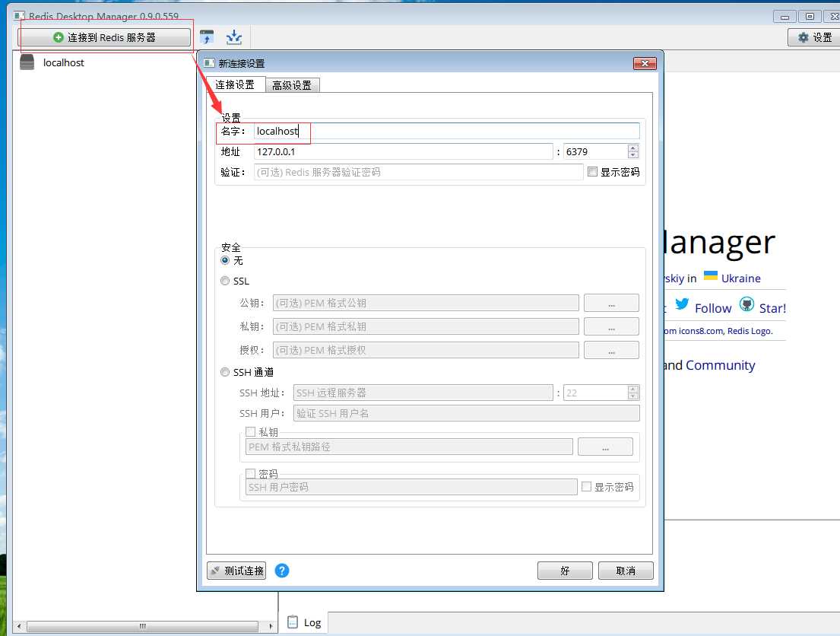The image size is (840, 636).
Task: Decrease the port 6379 spinner down arrow
Action: (x=633, y=155)
